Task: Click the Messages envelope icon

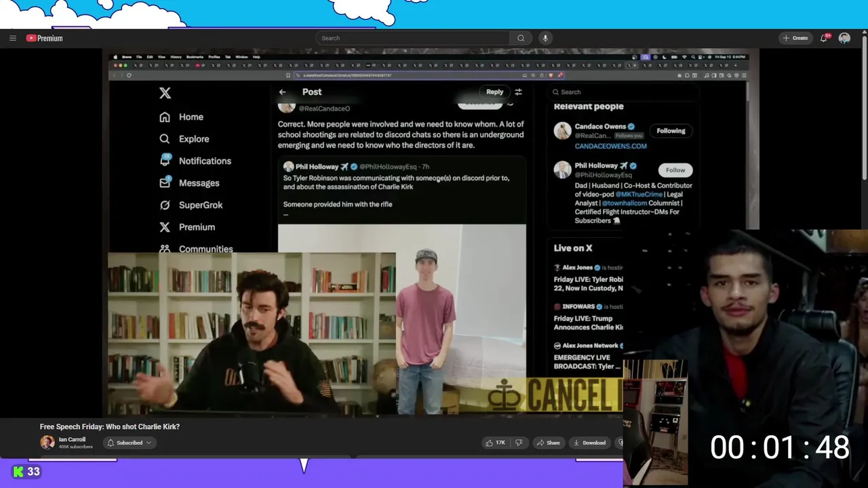Action: 165,183
